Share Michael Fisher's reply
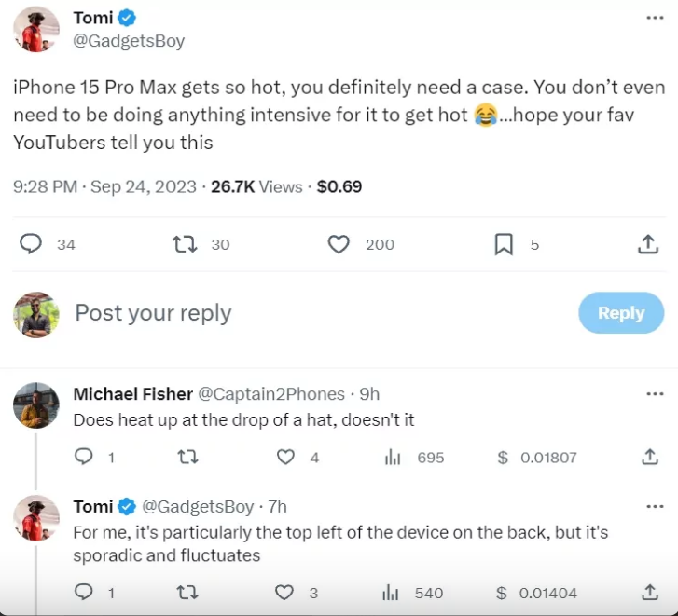The width and height of the screenshot is (678, 616). coord(649,458)
